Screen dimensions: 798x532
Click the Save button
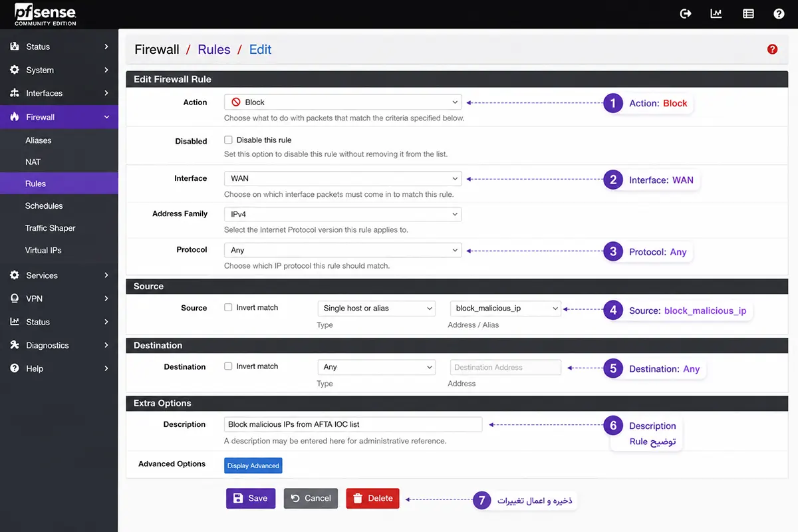pyautogui.click(x=251, y=498)
